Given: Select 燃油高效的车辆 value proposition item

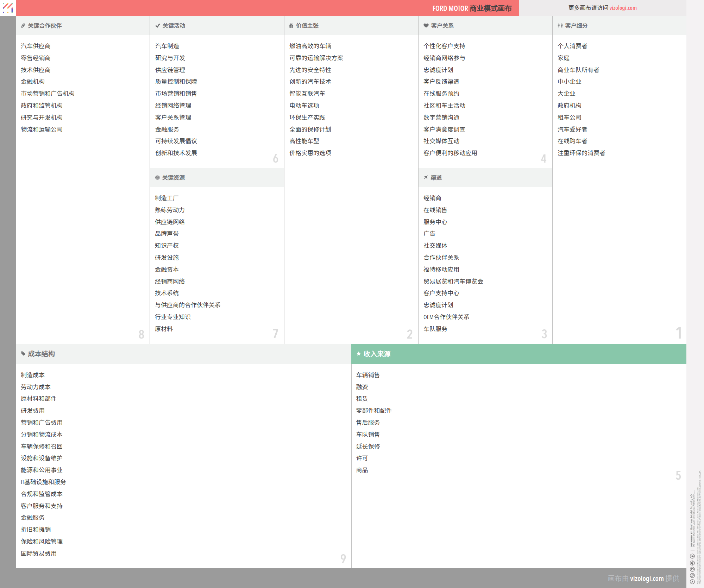Looking at the screenshot, I should point(310,46).
